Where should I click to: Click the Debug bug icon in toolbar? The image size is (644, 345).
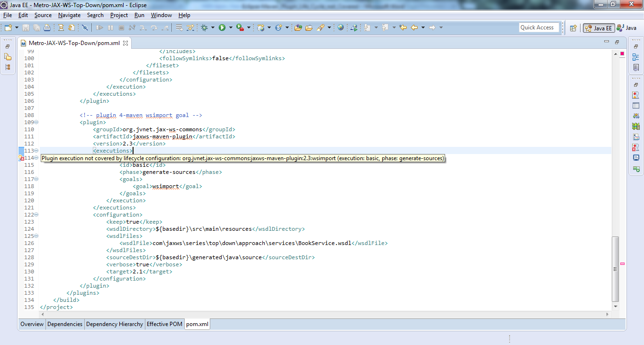pos(205,28)
